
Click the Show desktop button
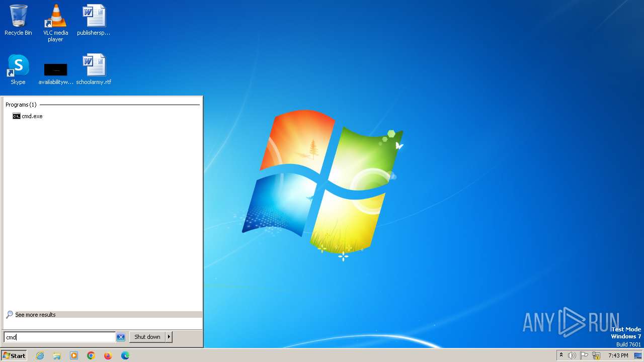pos(638,355)
